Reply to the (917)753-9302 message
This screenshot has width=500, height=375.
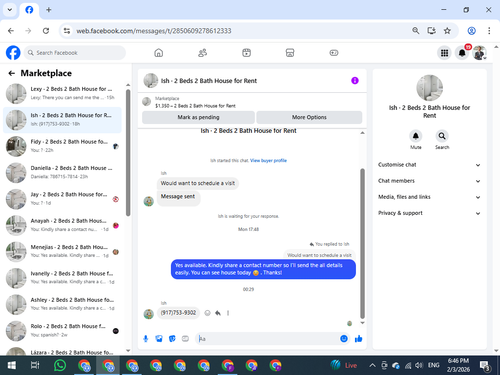(x=218, y=313)
